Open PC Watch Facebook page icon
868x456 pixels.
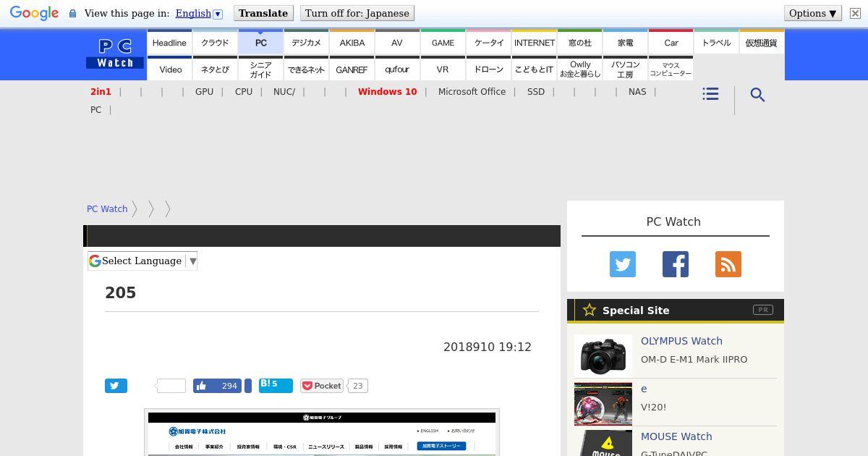tap(676, 264)
